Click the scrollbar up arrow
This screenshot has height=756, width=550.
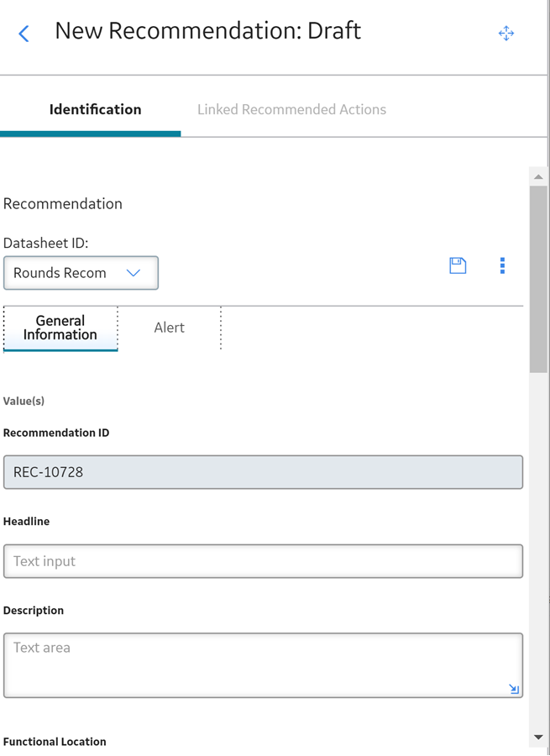(538, 177)
